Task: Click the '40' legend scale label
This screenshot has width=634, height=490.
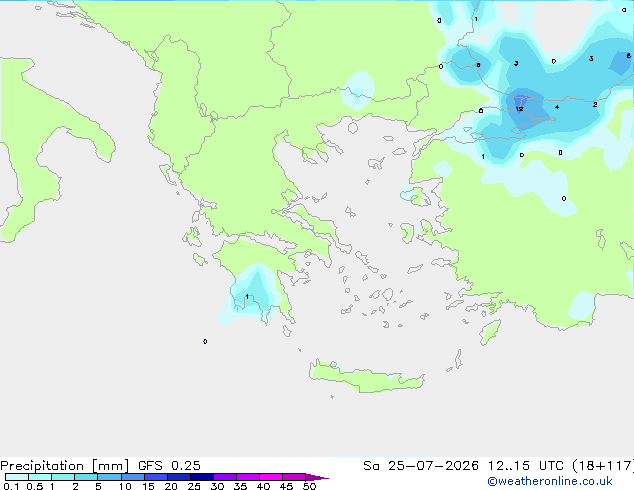Action: point(264,486)
